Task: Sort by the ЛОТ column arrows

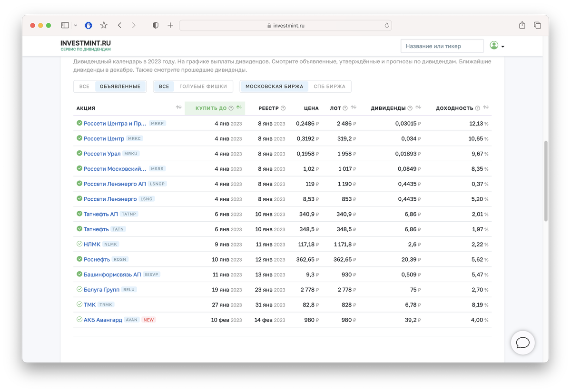Action: (354, 108)
